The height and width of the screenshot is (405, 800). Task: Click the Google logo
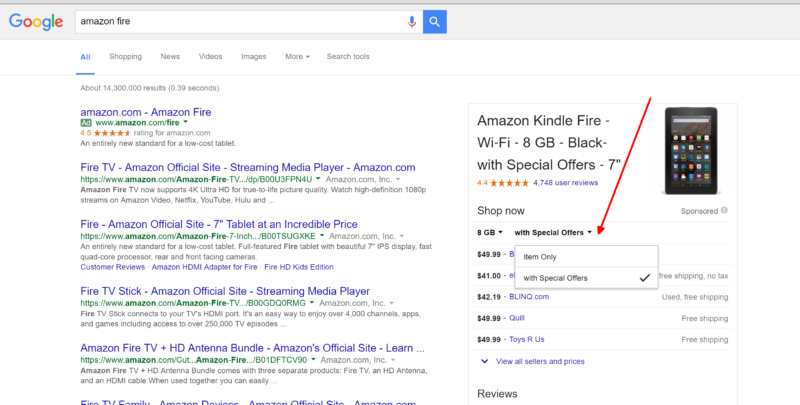click(36, 22)
